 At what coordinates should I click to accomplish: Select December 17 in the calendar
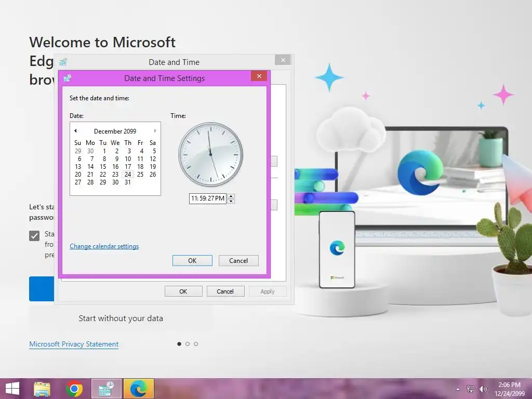pyautogui.click(x=128, y=167)
